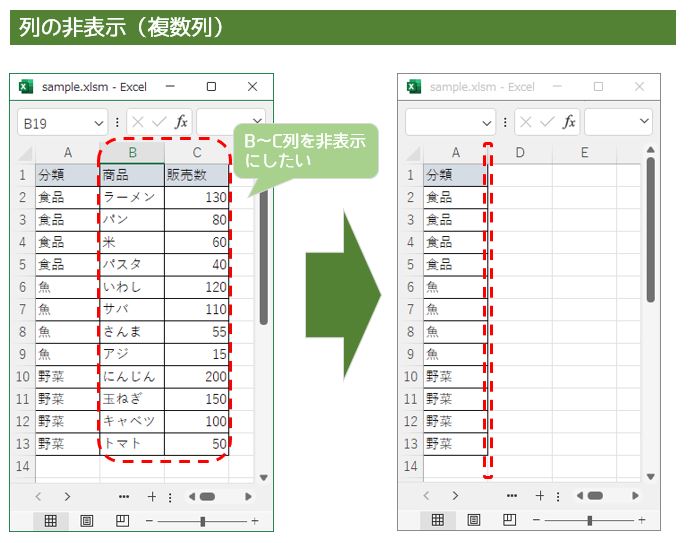Click the horizontal scroll-right arrow in the left window
The height and width of the screenshot is (543, 689).
[248, 497]
